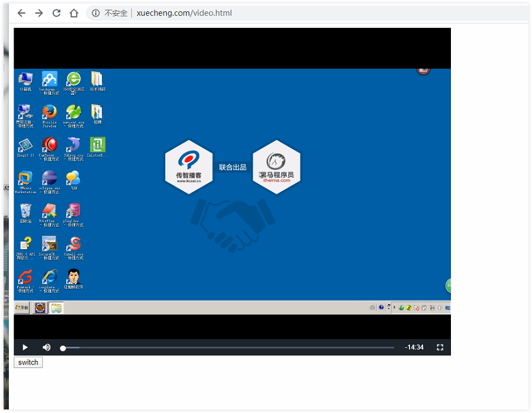
Task: Click the SQLyog dolphin shortcut icon
Action: point(73,149)
